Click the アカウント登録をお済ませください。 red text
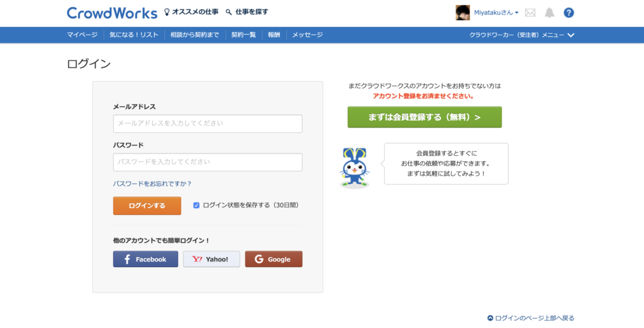This screenshot has height=328, width=644. [424, 96]
